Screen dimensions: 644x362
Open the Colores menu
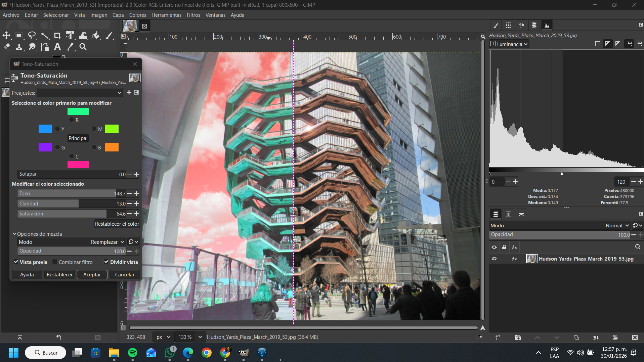pos(137,15)
